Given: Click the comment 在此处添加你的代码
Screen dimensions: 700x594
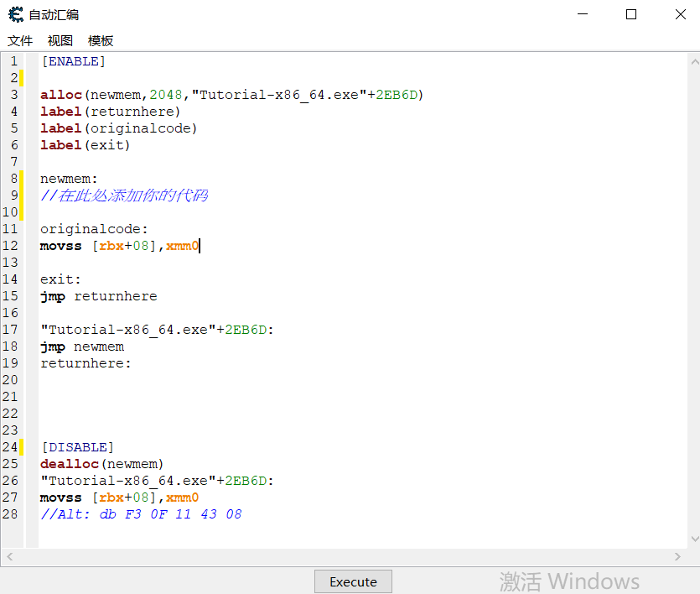Looking at the screenshot, I should tap(124, 195).
